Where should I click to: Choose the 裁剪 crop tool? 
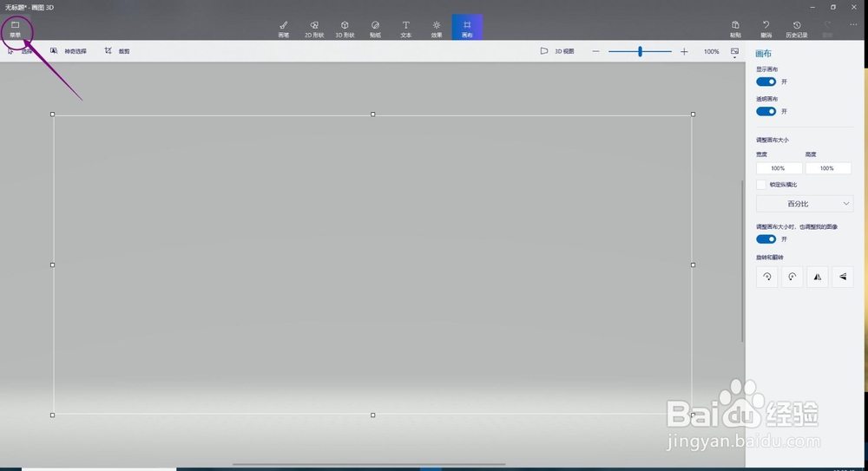[x=117, y=51]
